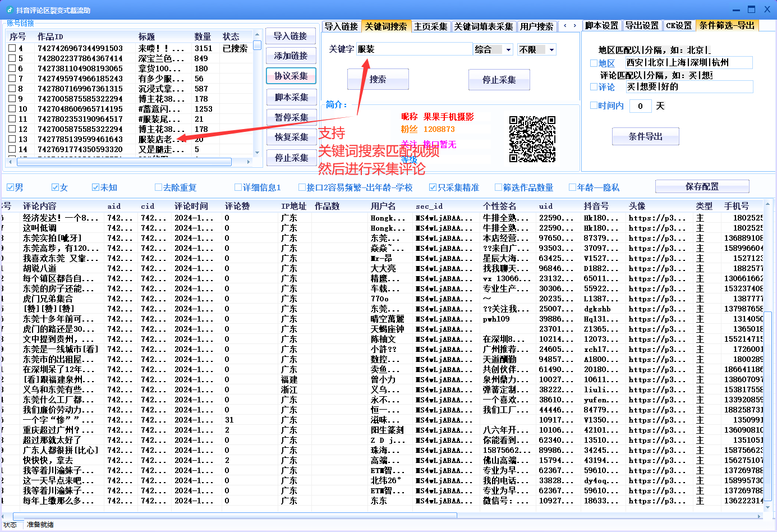This screenshot has height=532, width=777.
Task: Click the QR code image
Action: coord(532,137)
